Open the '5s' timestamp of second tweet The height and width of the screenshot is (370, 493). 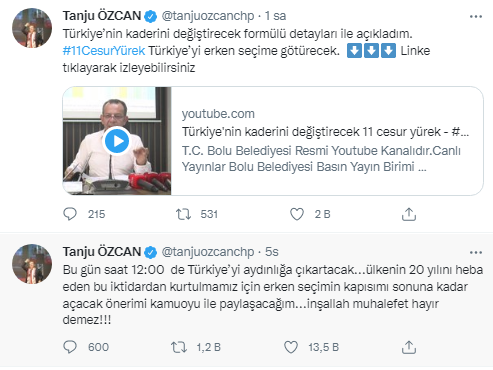tap(272, 252)
